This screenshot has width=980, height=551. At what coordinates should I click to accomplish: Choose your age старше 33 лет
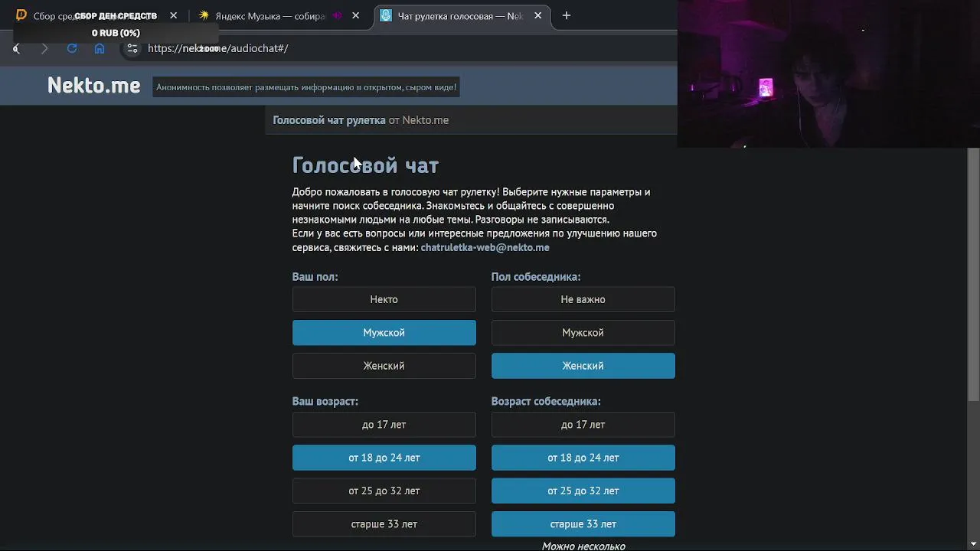384,524
